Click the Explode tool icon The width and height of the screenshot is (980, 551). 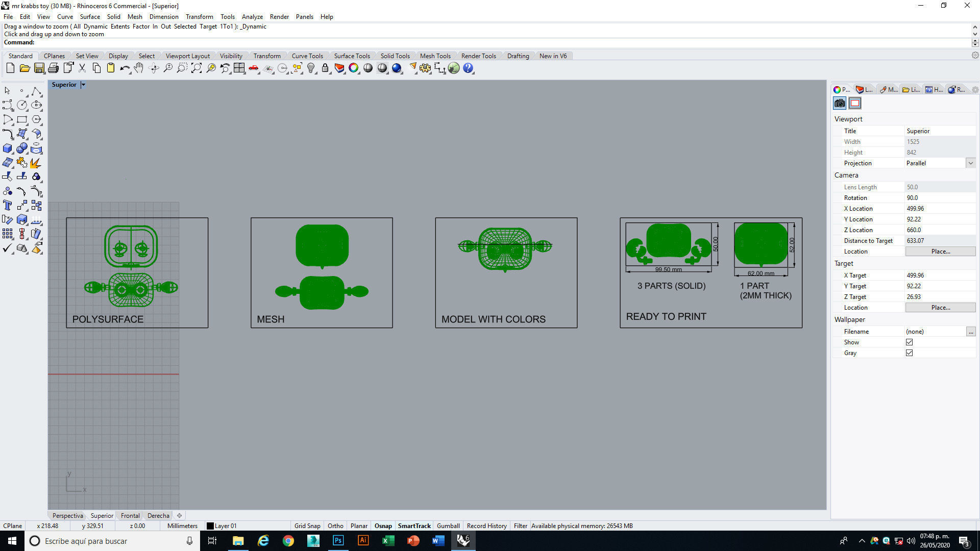36,163
